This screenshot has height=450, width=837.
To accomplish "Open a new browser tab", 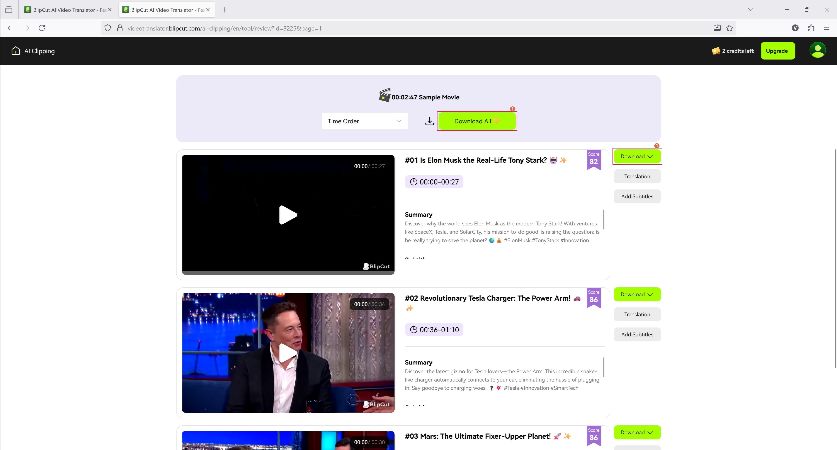I will click(224, 10).
